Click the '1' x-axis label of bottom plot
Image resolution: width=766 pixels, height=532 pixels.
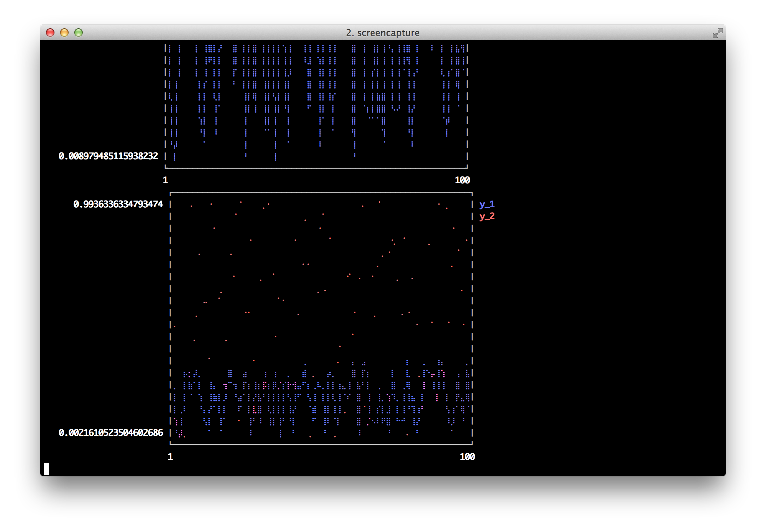pyautogui.click(x=170, y=457)
